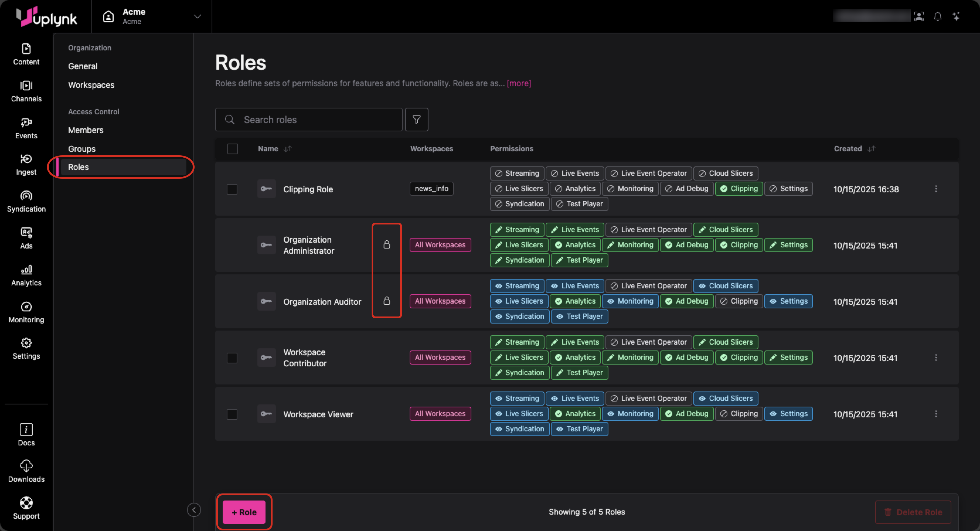Expand description via [more] link
The width and height of the screenshot is (980, 531).
(x=518, y=83)
